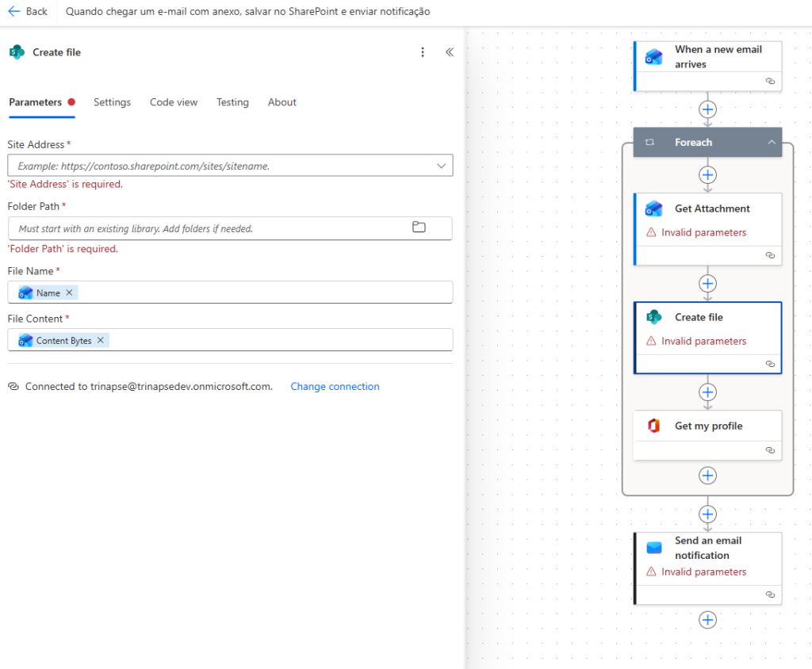
Task: Expand the Site Address dropdown
Action: click(x=441, y=166)
